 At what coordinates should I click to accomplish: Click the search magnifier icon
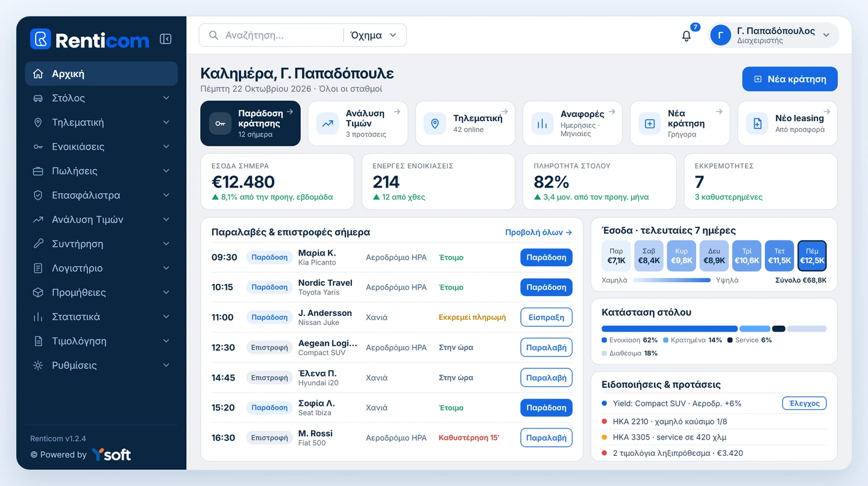click(213, 35)
